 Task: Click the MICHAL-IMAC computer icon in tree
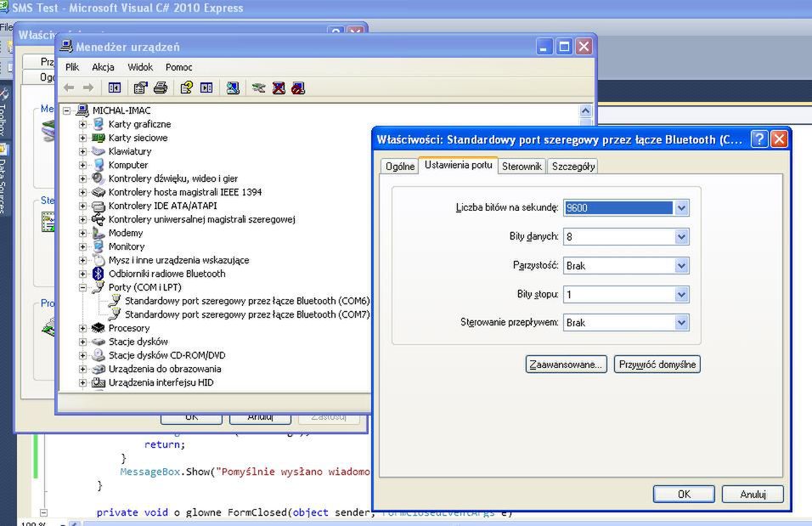click(x=82, y=110)
